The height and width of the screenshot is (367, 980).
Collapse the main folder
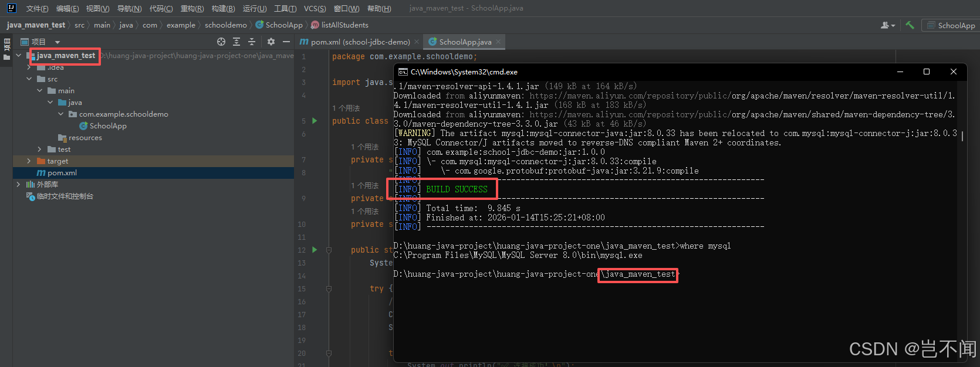[x=40, y=91]
